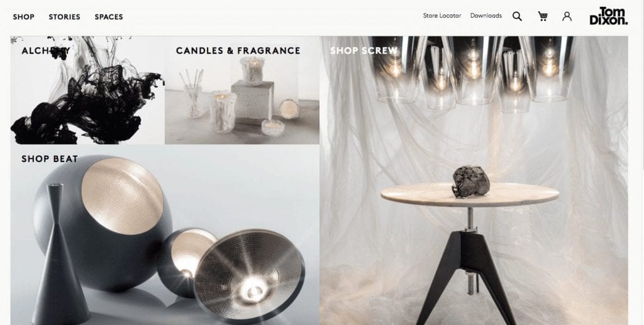
Task: Open the STORIES menu
Action: (65, 17)
